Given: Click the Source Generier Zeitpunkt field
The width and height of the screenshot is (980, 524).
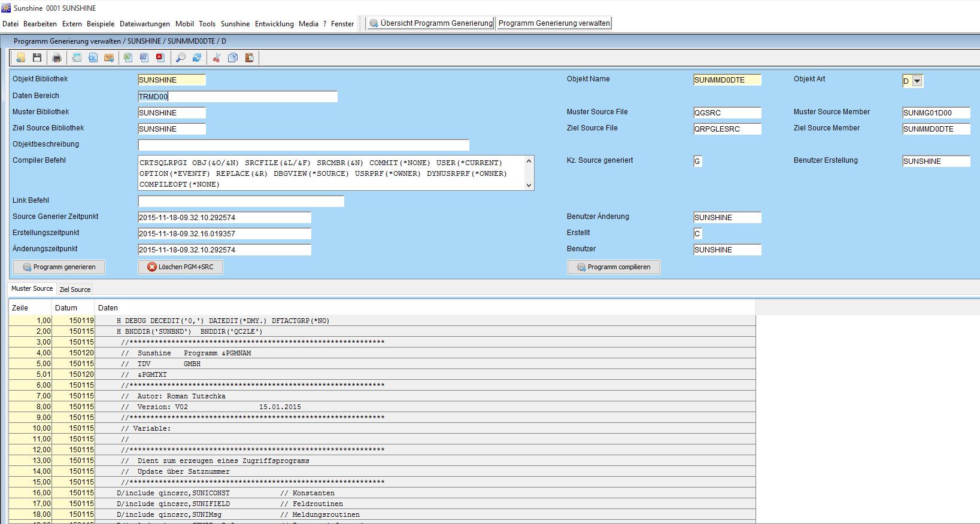Looking at the screenshot, I should coord(224,217).
